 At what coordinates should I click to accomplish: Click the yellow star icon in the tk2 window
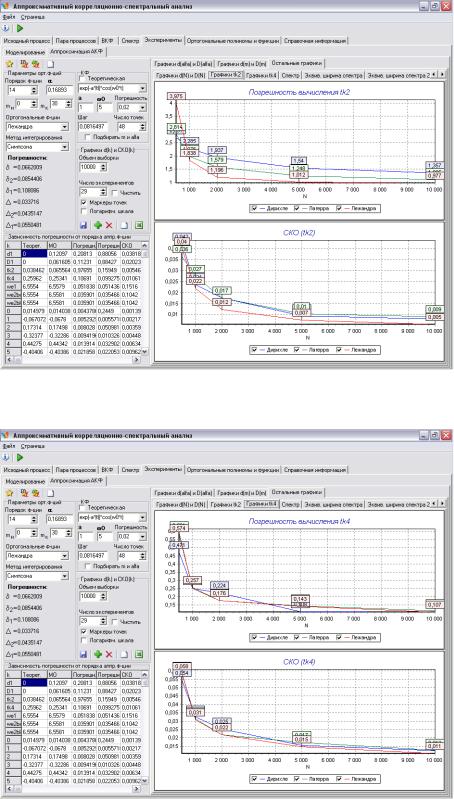pyautogui.click(x=9, y=64)
